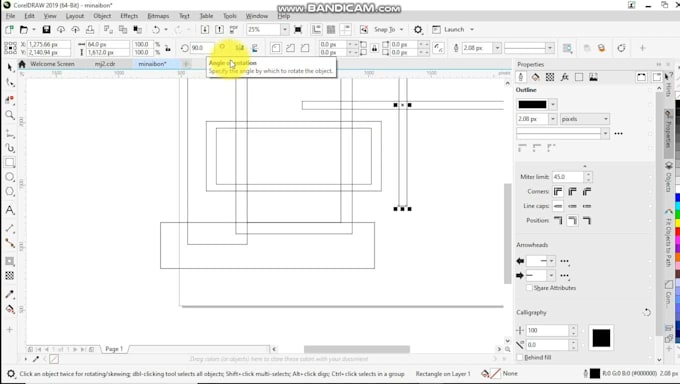Open pixels unit dropdown

click(585, 119)
